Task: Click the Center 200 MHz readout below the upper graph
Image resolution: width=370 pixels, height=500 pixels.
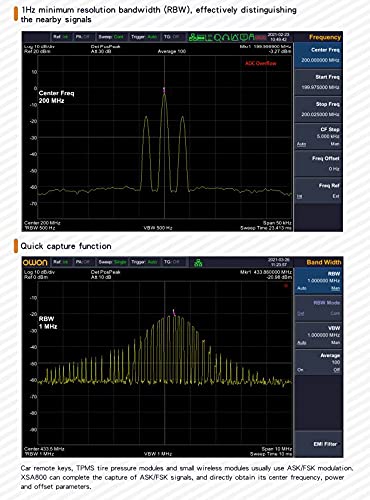Action: click(x=42, y=223)
